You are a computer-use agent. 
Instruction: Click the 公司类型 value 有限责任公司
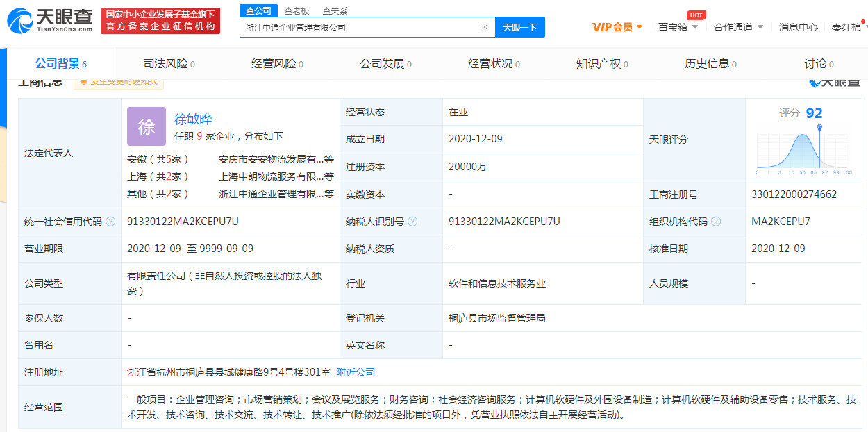(x=224, y=283)
